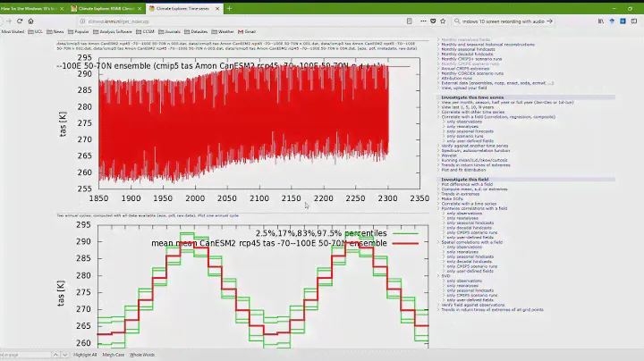Screen dimensions: 644x361
Task: Click Verify against another time series
Action: (479, 144)
